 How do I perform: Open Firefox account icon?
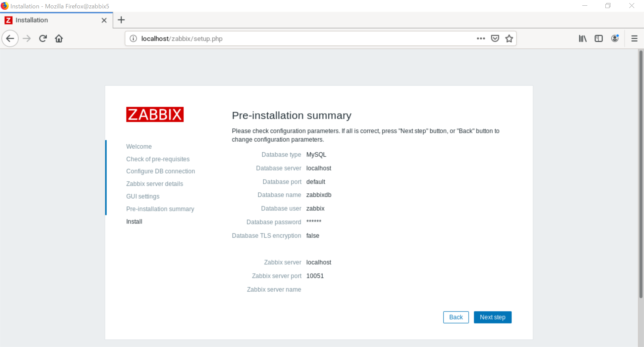coord(615,39)
